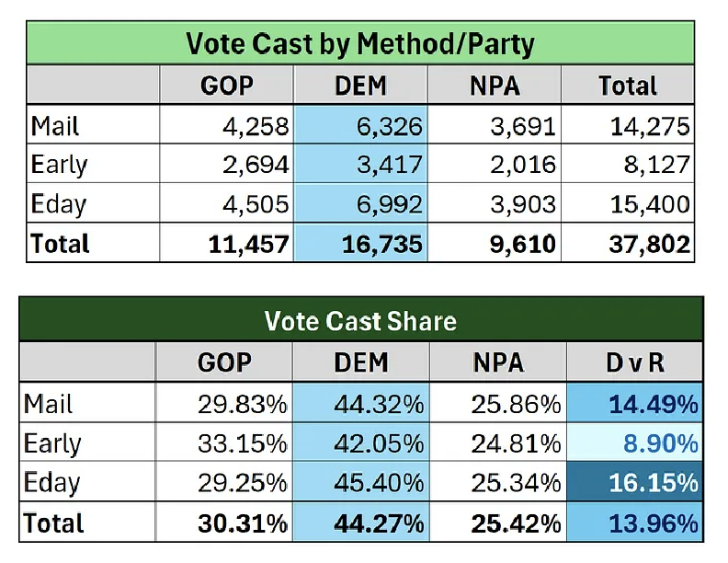Click the Eday row label in the share table
728x563 pixels.
53,483
